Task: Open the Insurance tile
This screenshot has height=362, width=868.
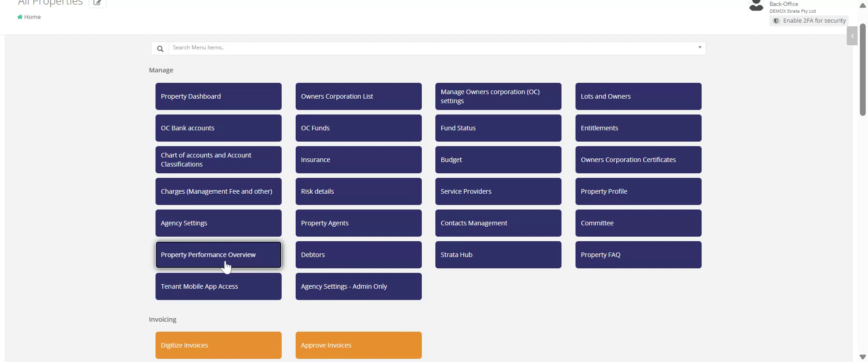Action: (358, 160)
